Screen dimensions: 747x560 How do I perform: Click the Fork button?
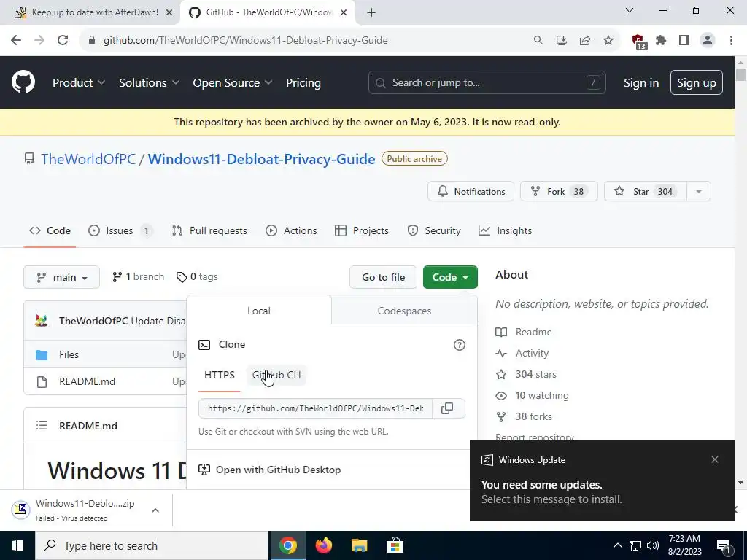(x=559, y=192)
